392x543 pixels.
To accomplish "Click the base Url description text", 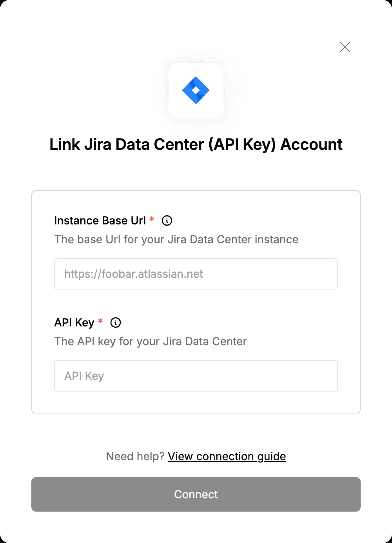I will tap(176, 239).
